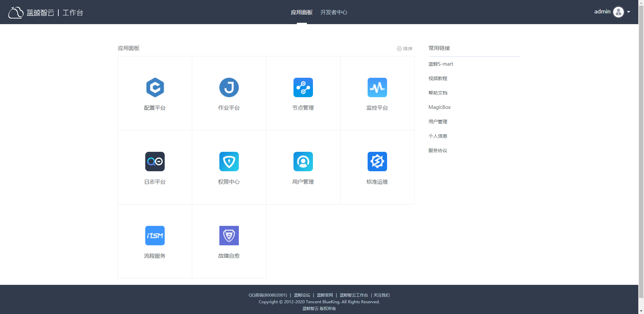The height and width of the screenshot is (314, 644).
Task: Click the 监控平台 label text
Action: click(377, 108)
